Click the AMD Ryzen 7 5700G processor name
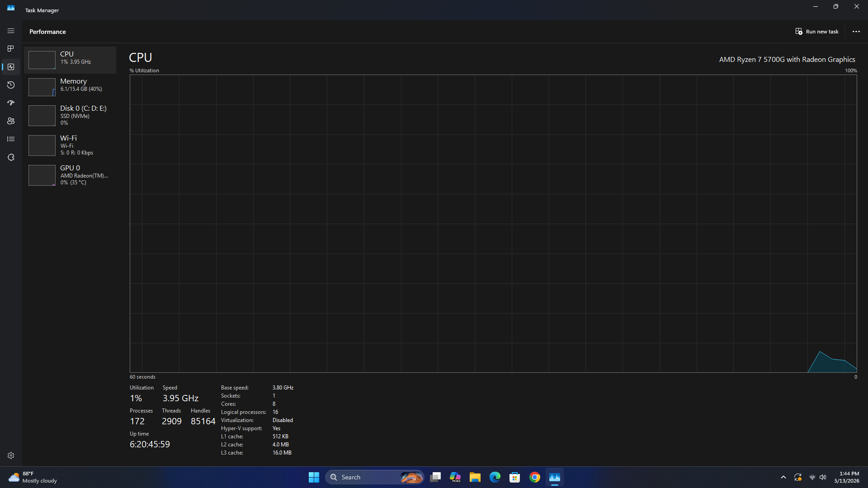Screen dimensions: 868x488 (x=787, y=60)
